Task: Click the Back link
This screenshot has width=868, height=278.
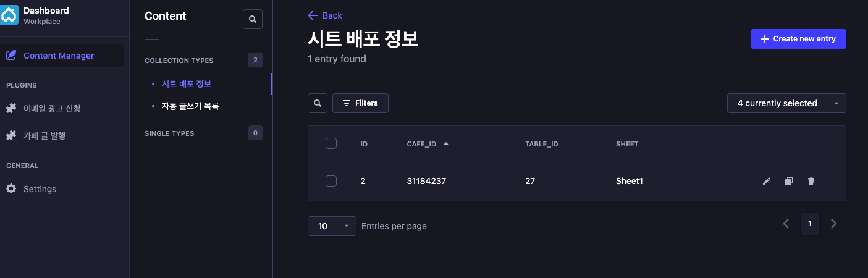Action: click(325, 15)
